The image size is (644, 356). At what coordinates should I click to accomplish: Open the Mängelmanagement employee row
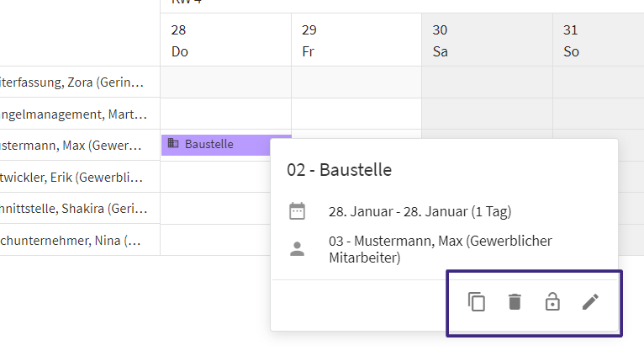tap(73, 114)
